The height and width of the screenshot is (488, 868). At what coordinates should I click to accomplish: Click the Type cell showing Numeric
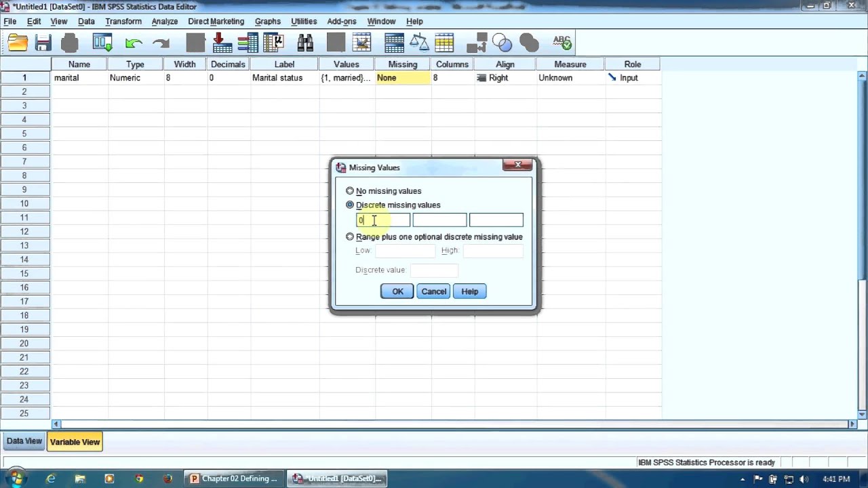[x=135, y=78]
